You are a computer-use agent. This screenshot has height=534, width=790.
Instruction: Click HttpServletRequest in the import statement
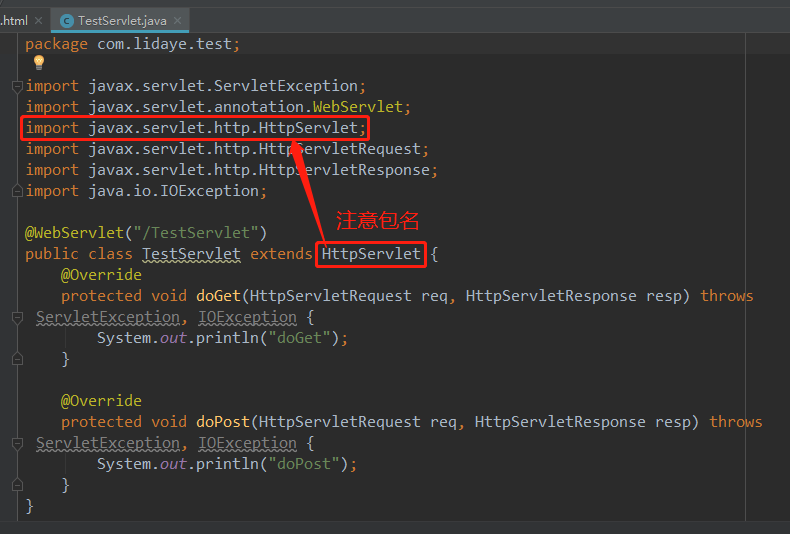[x=340, y=149]
